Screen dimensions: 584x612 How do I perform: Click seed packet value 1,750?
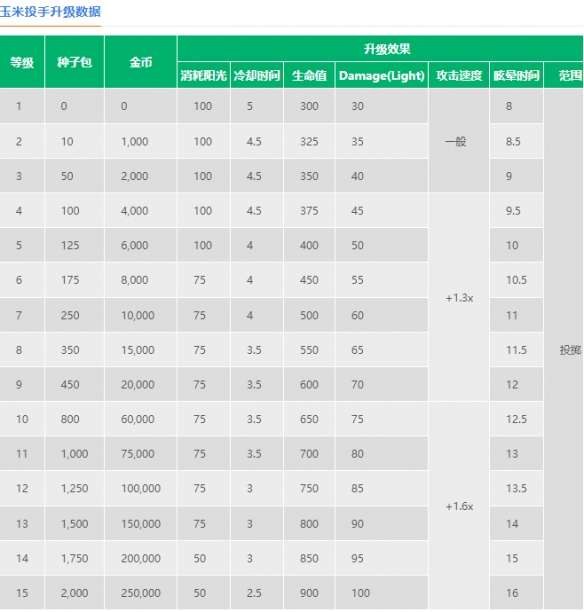pyautogui.click(x=75, y=558)
